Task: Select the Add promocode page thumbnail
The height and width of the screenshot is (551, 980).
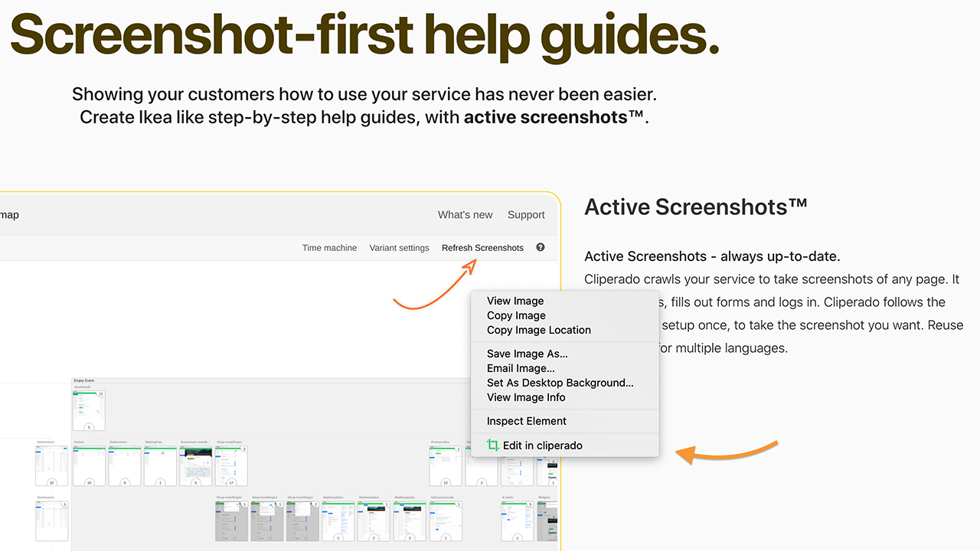Action: tap(446, 520)
